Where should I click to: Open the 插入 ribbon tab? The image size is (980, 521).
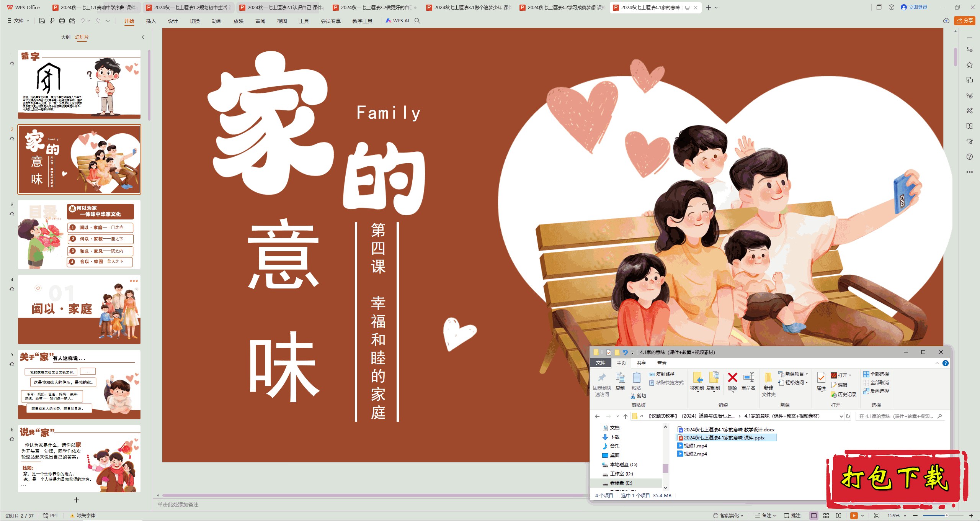coord(151,21)
